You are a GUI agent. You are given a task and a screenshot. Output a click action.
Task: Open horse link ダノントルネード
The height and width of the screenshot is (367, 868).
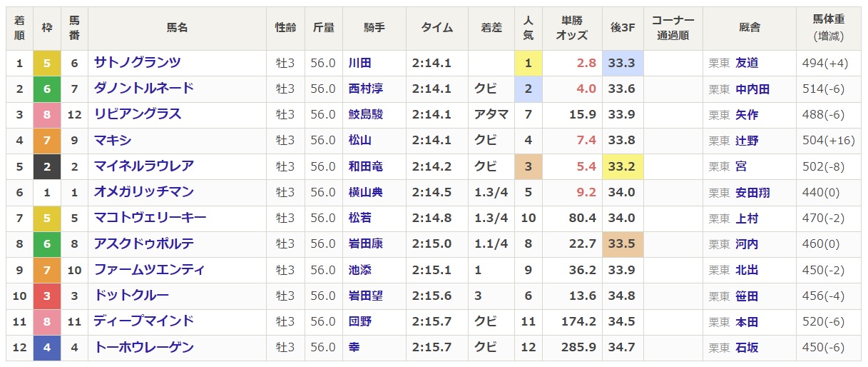pos(143,89)
